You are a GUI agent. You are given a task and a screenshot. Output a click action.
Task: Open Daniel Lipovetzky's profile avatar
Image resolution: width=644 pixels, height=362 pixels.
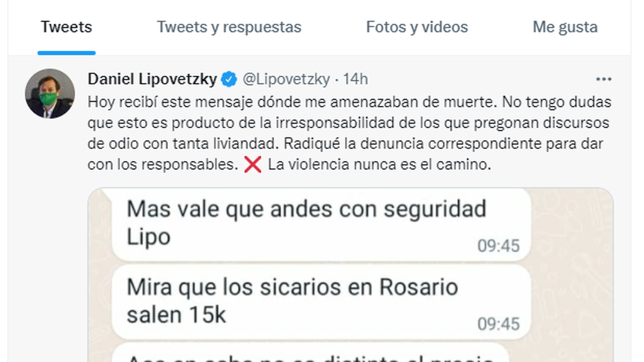tap(49, 93)
